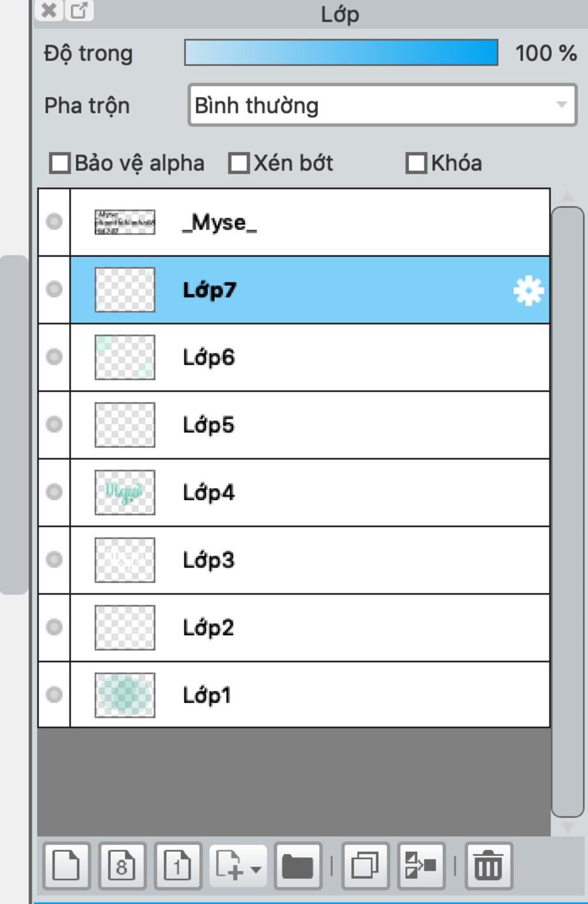Click the layer list vertical scrollbar
Image resolution: width=588 pixels, height=904 pixels.
coord(568,512)
